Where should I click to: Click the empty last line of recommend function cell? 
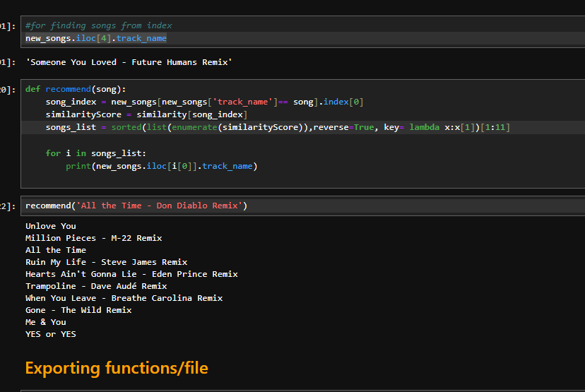pyautogui.click(x=302, y=179)
